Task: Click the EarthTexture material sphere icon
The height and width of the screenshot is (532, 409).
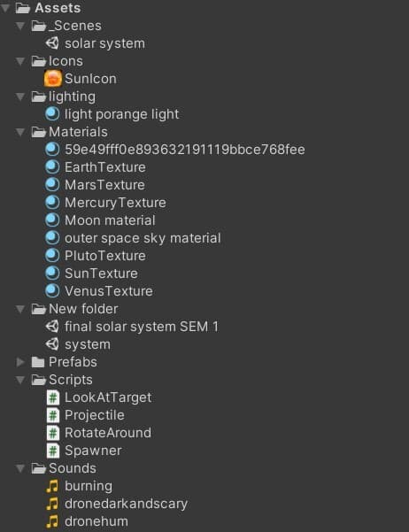Action: coord(52,167)
